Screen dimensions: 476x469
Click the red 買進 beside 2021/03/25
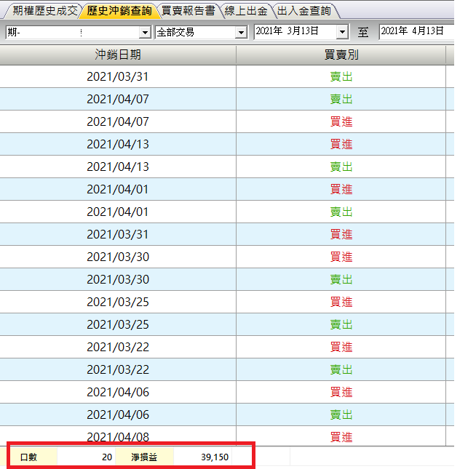341,302
